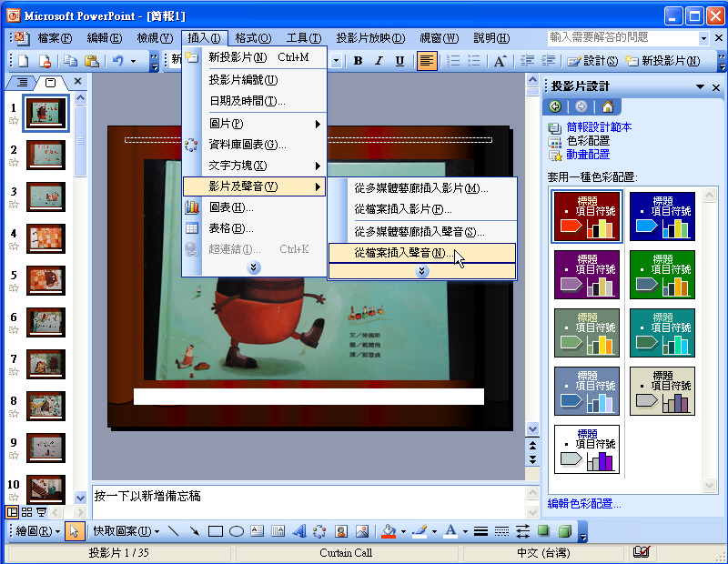Viewport: 728px width, 564px height.
Task: Click the Bold formatting icon
Action: coord(358,61)
